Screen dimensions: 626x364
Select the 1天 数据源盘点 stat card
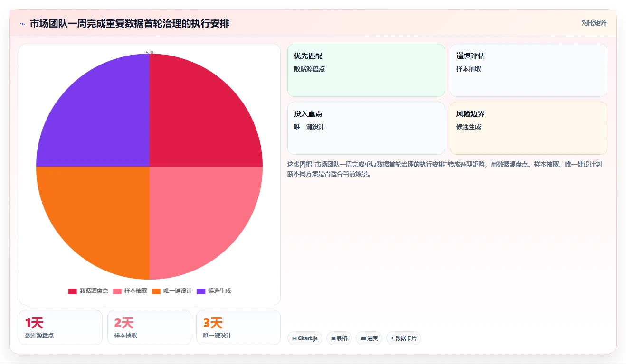[x=60, y=327]
